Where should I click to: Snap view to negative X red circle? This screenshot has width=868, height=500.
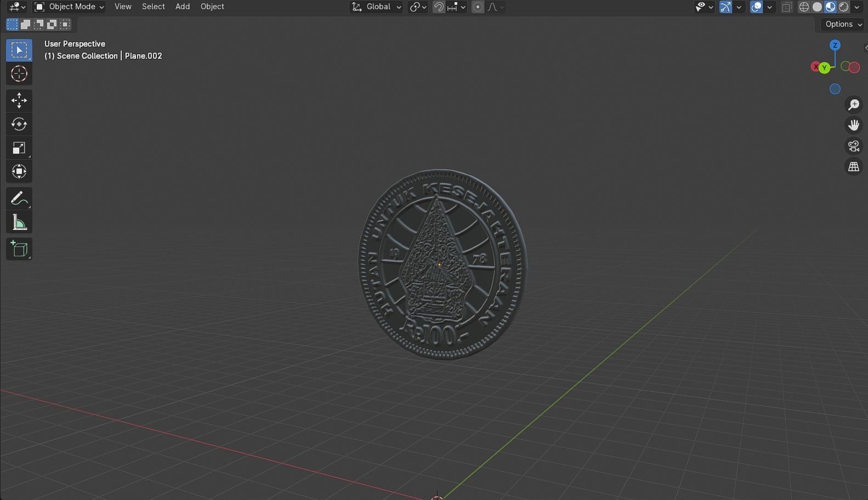854,68
